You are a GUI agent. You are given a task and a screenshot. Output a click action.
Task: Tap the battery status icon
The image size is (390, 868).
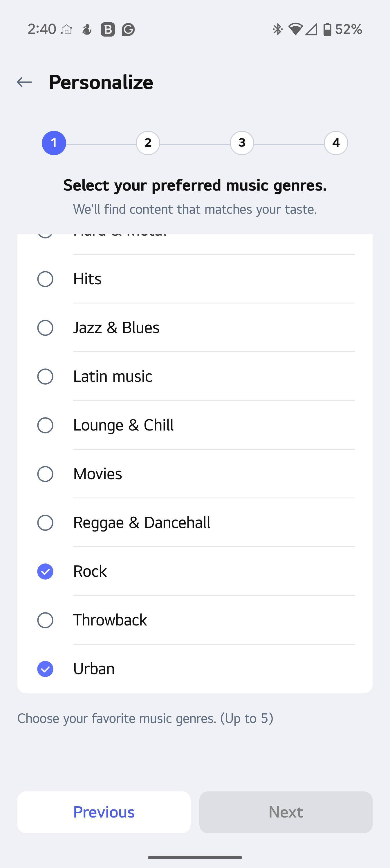pos(327,29)
